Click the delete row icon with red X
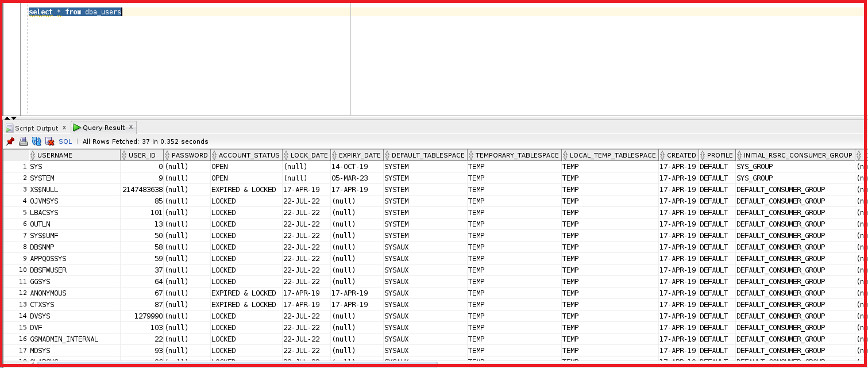 (x=49, y=141)
